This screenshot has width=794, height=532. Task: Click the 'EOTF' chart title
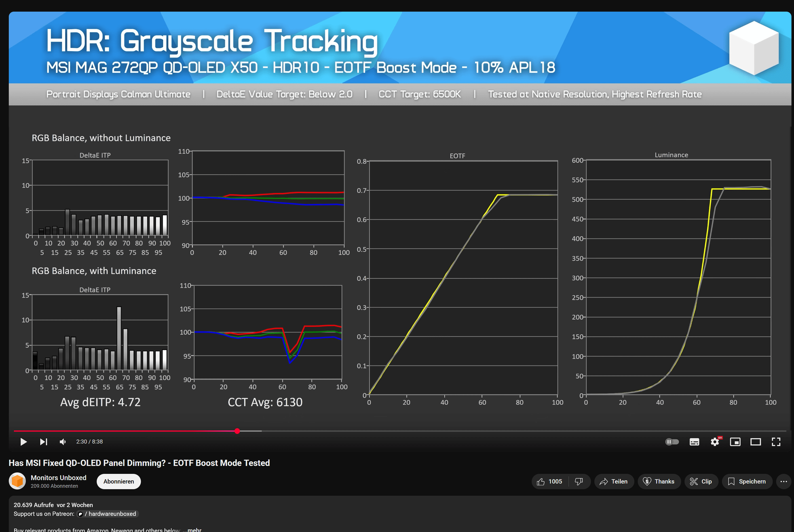[x=457, y=156]
